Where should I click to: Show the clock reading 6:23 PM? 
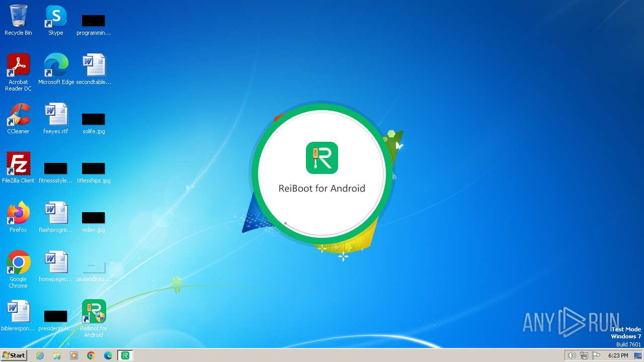tap(618, 355)
